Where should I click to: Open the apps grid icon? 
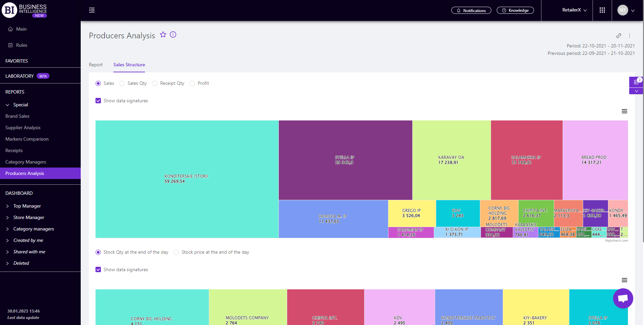[x=602, y=10]
